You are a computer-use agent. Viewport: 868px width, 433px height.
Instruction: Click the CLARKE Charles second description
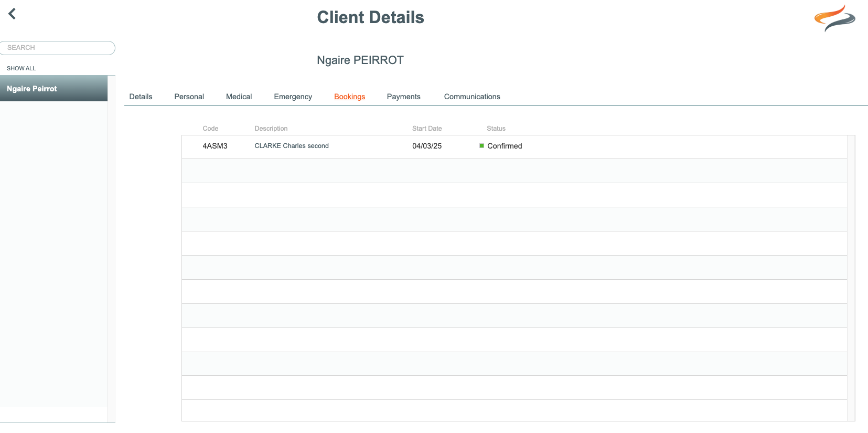click(292, 146)
